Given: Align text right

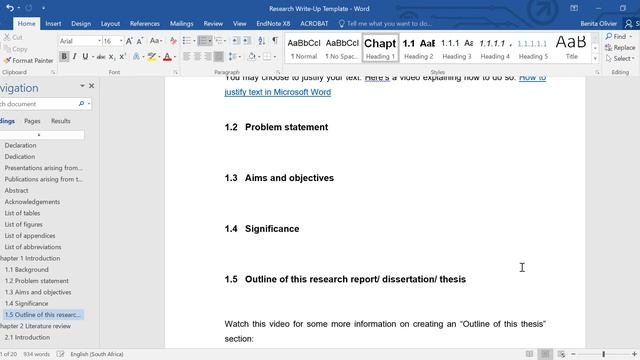Looking at the screenshot, I should click(208, 56).
